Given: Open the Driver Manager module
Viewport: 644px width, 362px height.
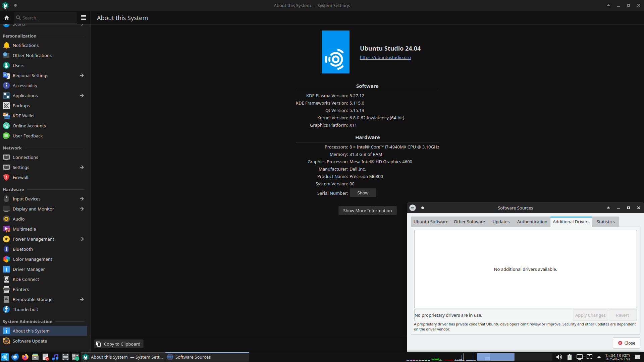Looking at the screenshot, I should coord(44,269).
